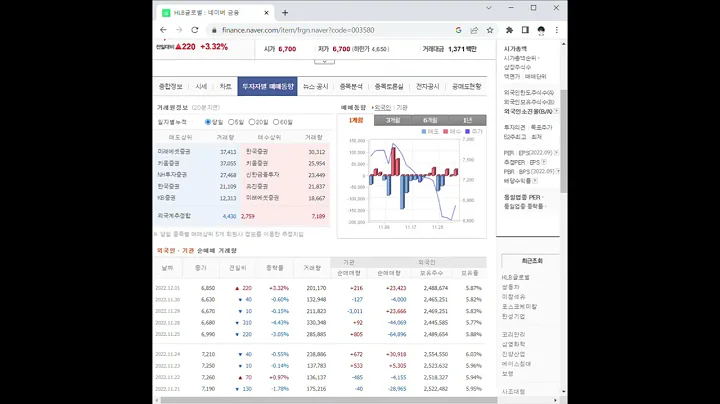This screenshot has height=404, width=720.
Task: Select the 투자자별 매매동향 tab
Action: pyautogui.click(x=268, y=86)
